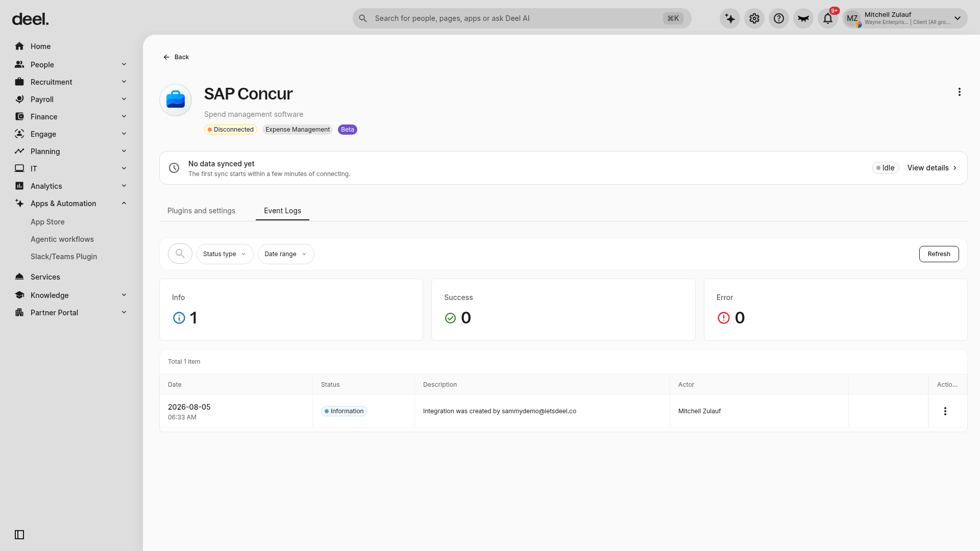Image resolution: width=980 pixels, height=551 pixels.
Task: Click the SAP Concur app logo
Action: coord(176,100)
